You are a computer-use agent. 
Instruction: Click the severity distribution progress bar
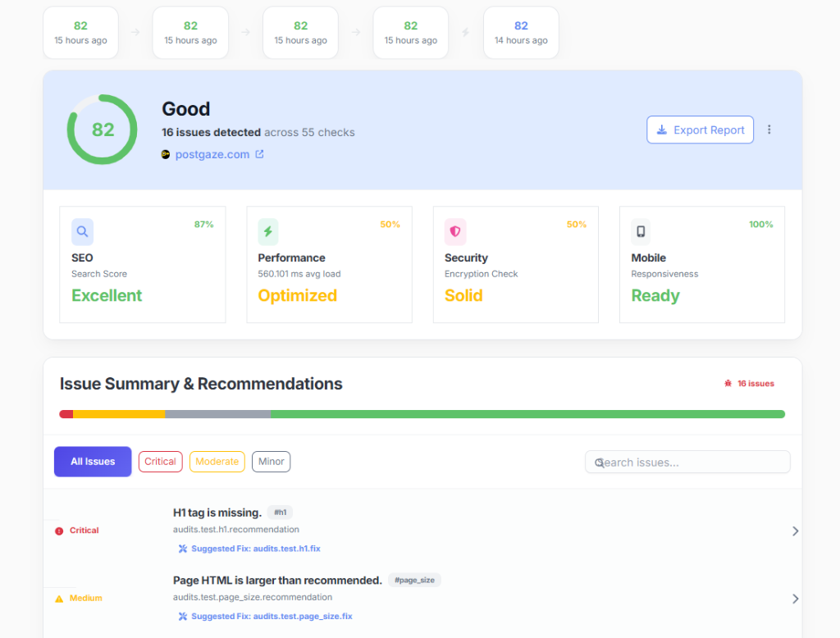(x=422, y=414)
